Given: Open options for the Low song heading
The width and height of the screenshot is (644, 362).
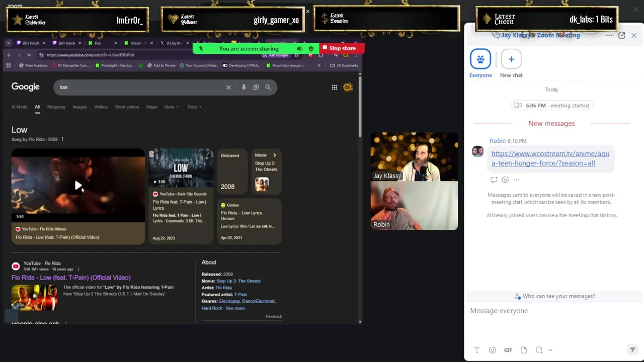Looking at the screenshot, I should pos(62,139).
